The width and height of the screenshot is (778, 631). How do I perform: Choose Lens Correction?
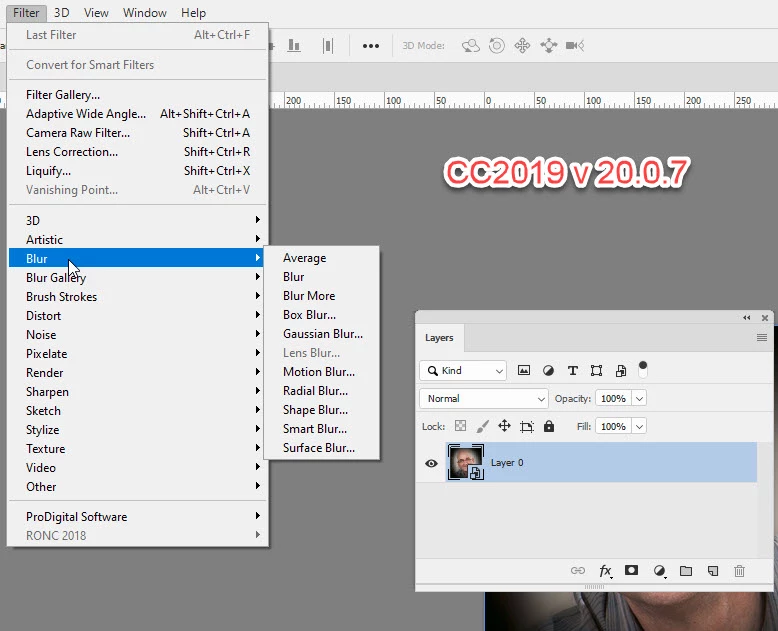[x=137, y=151]
